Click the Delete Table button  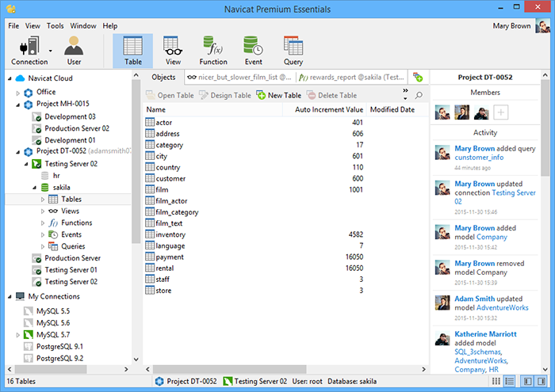coord(331,95)
